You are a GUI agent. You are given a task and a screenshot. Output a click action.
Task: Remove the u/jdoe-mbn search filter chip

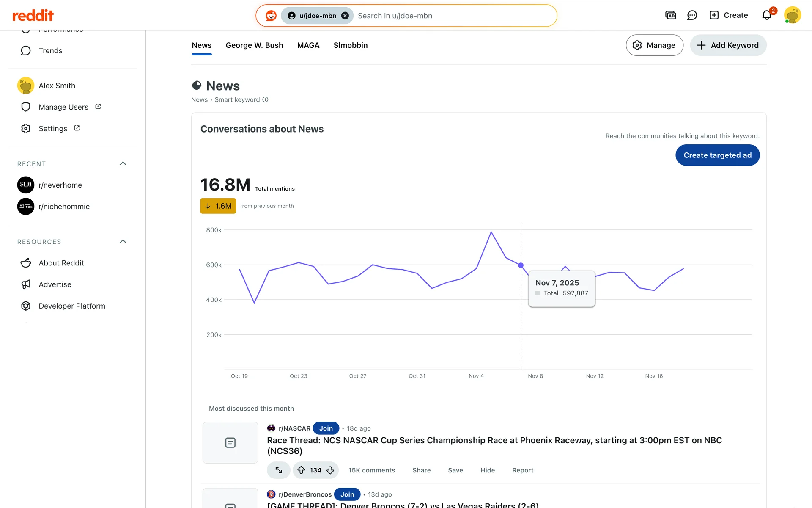coord(345,16)
